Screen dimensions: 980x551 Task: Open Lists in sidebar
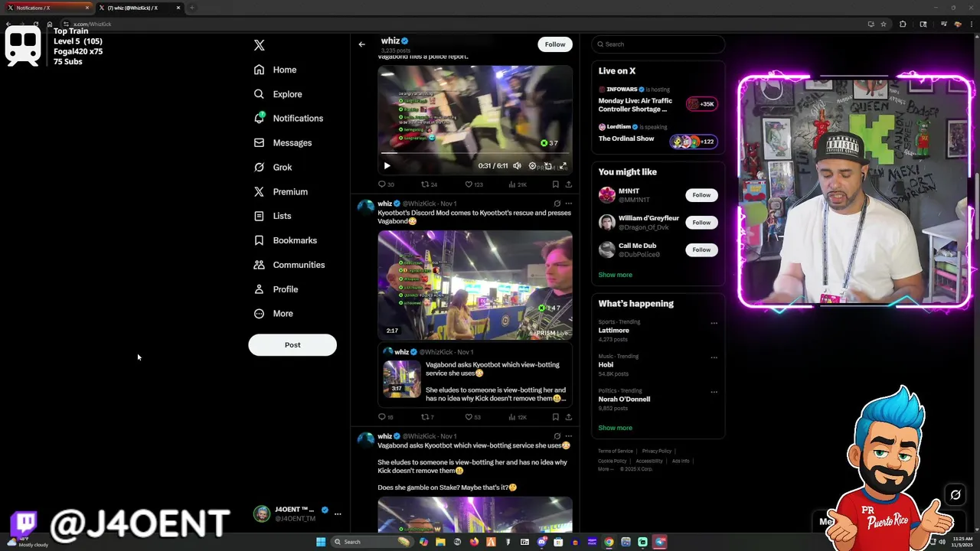pos(273,216)
